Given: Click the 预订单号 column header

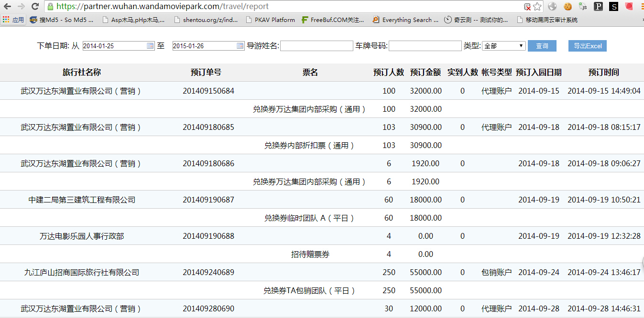Looking at the screenshot, I should tap(206, 73).
